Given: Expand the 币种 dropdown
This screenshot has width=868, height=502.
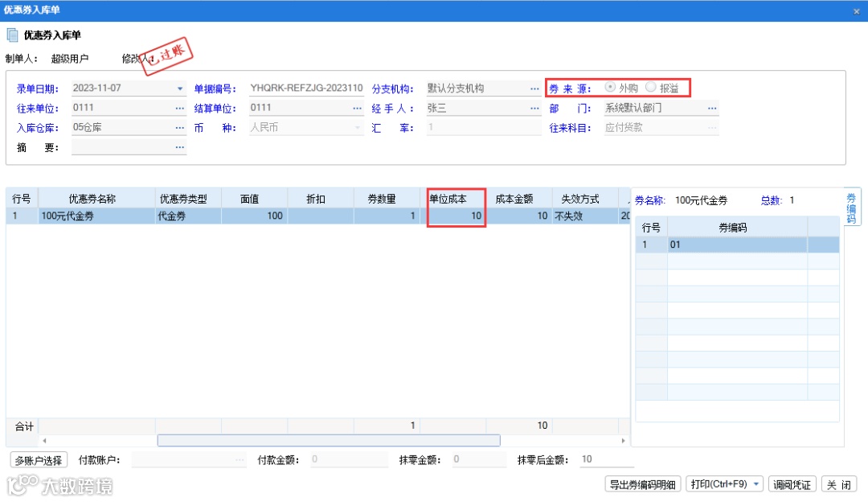Looking at the screenshot, I should (358, 127).
